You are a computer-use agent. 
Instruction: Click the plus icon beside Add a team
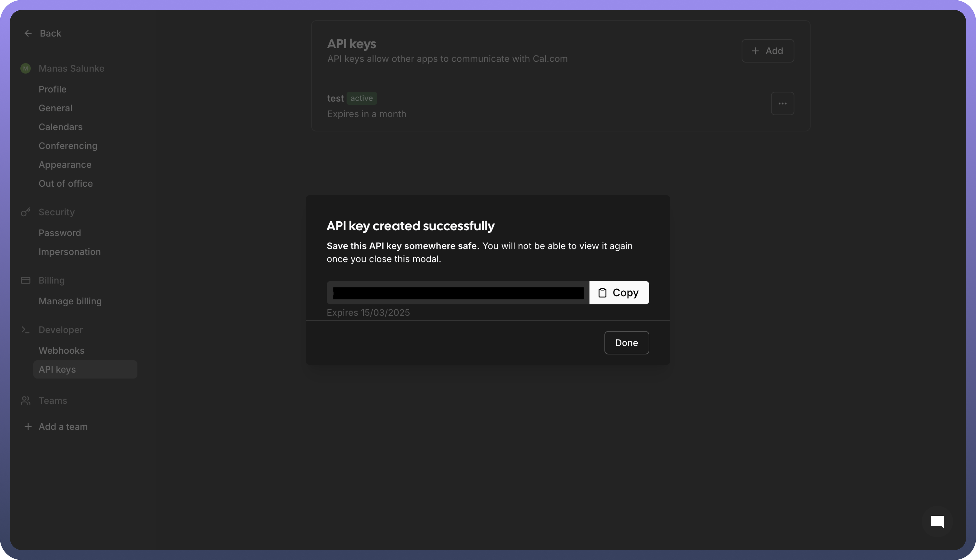pos(28,427)
